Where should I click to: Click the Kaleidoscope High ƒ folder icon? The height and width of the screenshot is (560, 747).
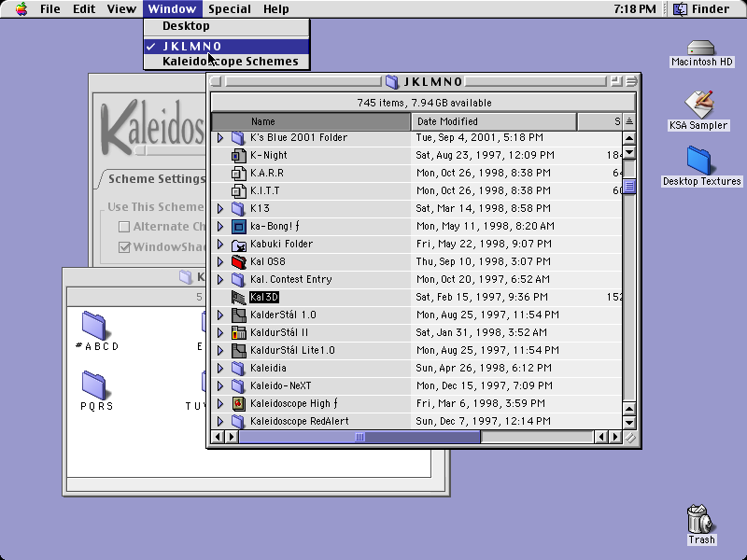click(x=238, y=403)
